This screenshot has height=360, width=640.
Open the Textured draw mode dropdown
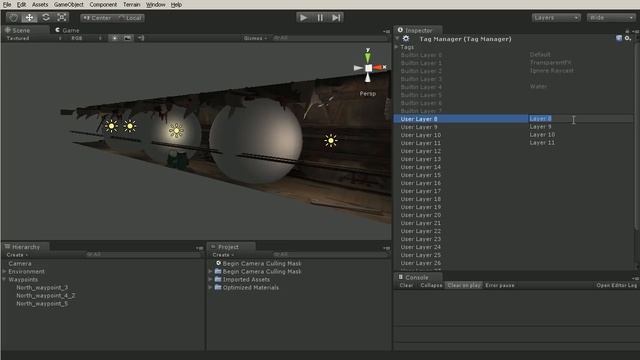point(33,38)
